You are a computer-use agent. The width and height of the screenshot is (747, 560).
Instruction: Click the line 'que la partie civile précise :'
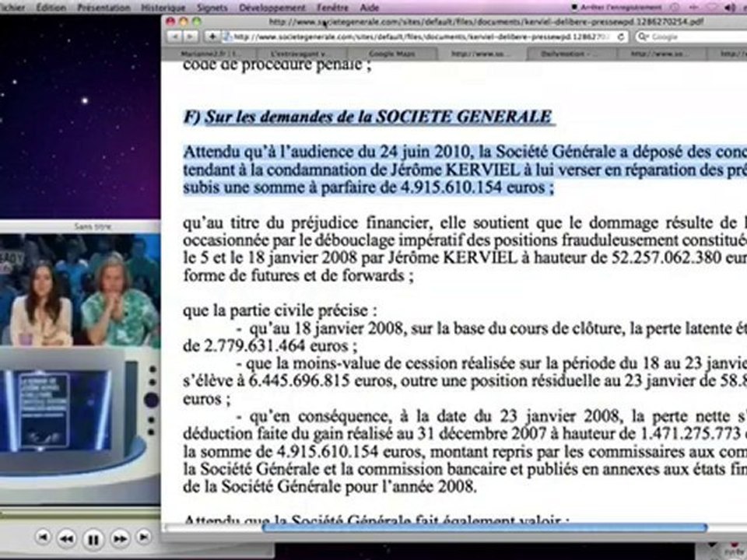tap(280, 310)
